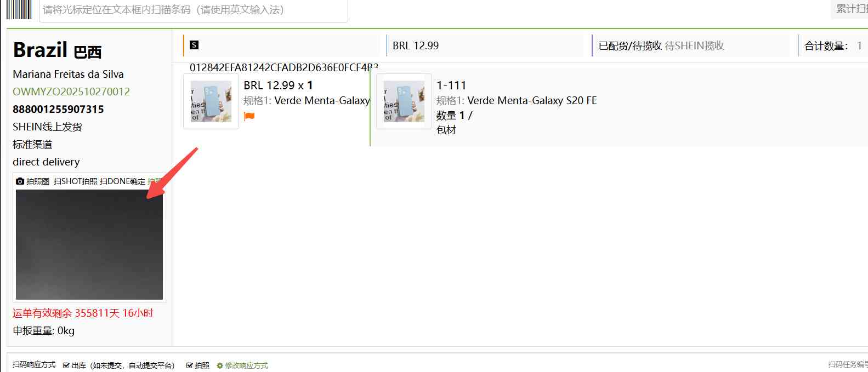This screenshot has width=868, height=372.
Task: Click the 累计扫描 counter button at top right
Action: [x=850, y=9]
